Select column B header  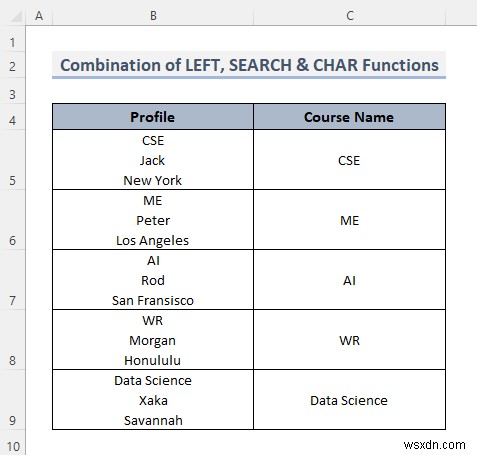click(x=153, y=16)
